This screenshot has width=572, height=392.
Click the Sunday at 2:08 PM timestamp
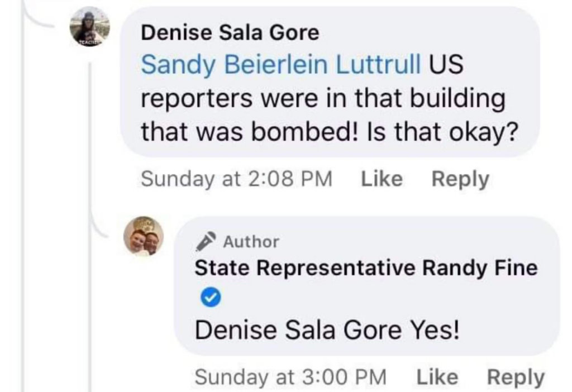tap(237, 178)
